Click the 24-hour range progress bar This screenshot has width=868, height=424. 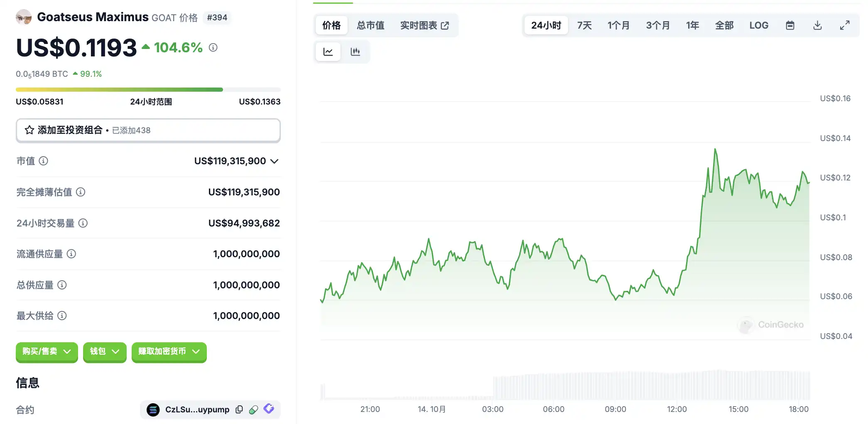tap(148, 90)
